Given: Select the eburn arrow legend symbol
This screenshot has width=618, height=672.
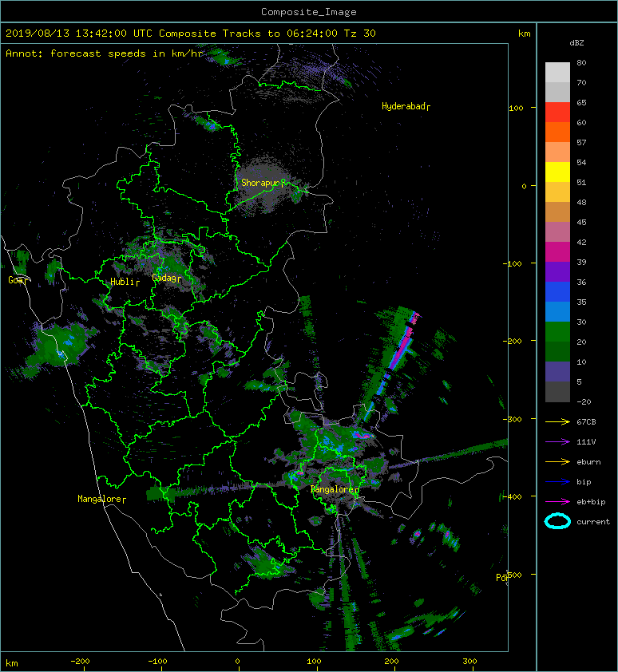Looking at the screenshot, I should pyautogui.click(x=557, y=461).
